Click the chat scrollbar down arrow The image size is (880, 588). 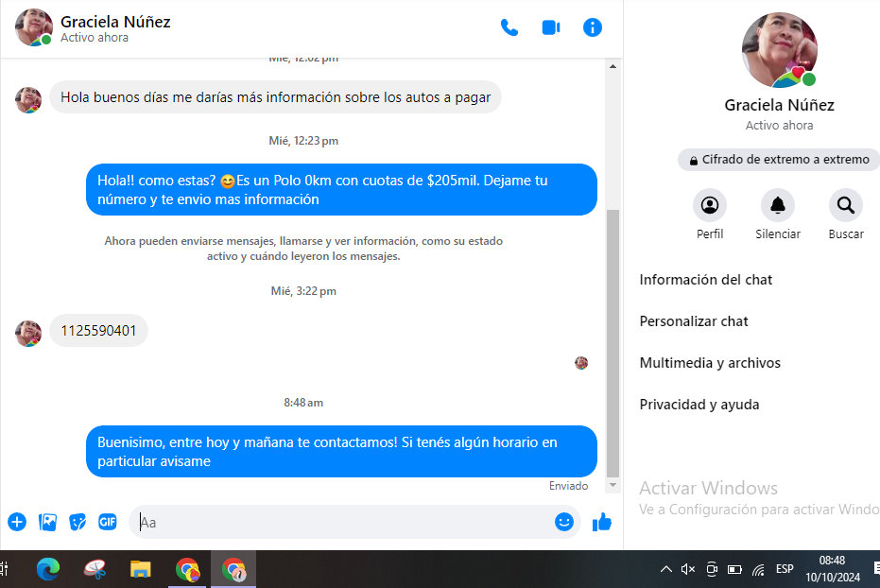pos(613,486)
